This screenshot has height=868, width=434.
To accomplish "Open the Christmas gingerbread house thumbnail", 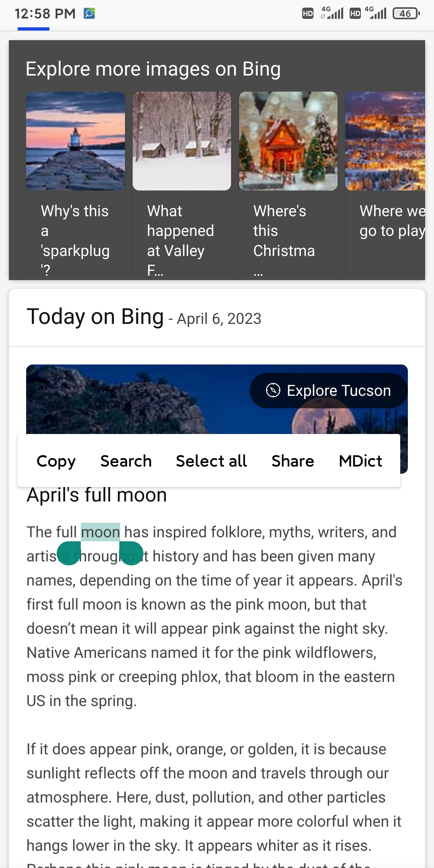I will (x=288, y=141).
